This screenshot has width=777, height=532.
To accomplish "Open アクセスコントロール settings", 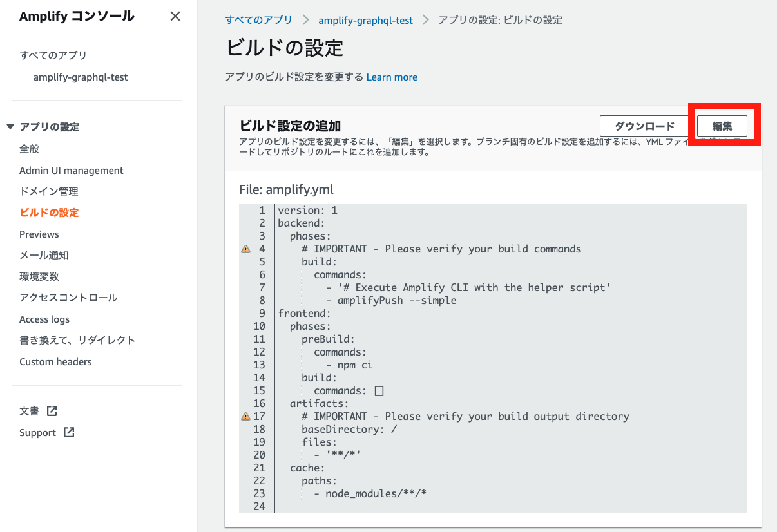I will pos(68,298).
